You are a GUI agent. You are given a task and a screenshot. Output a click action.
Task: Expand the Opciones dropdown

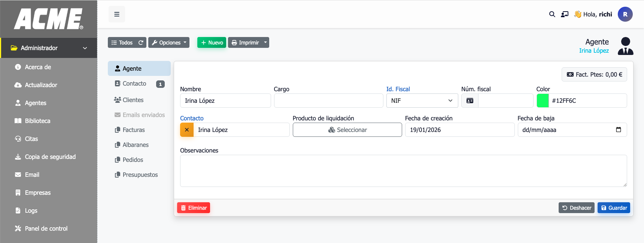click(x=169, y=43)
